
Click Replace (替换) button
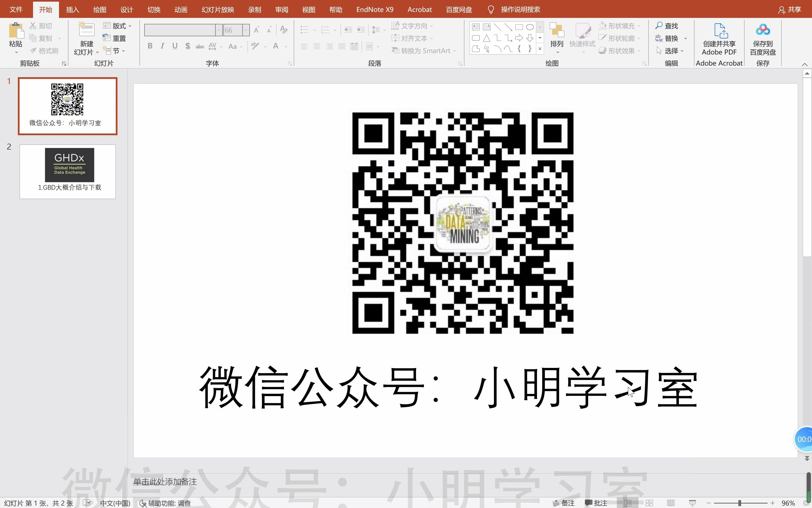coord(667,38)
